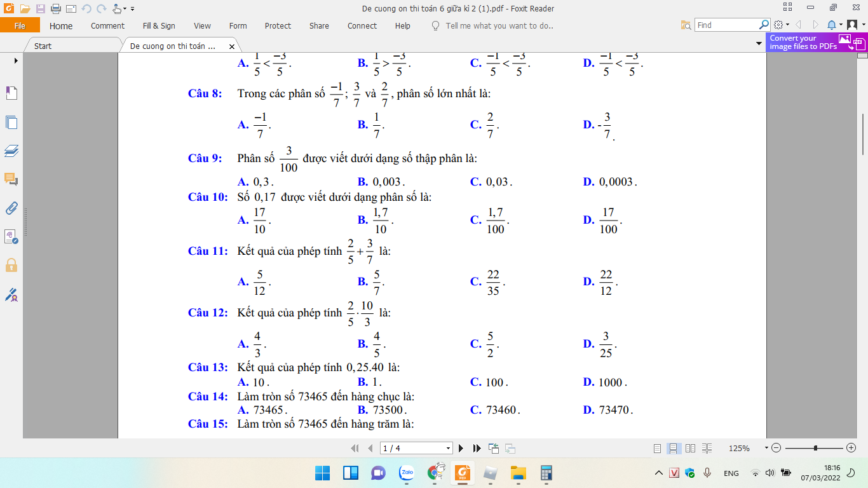The height and width of the screenshot is (488, 868).
Task: Open Zalo from the taskbar
Action: click(407, 473)
